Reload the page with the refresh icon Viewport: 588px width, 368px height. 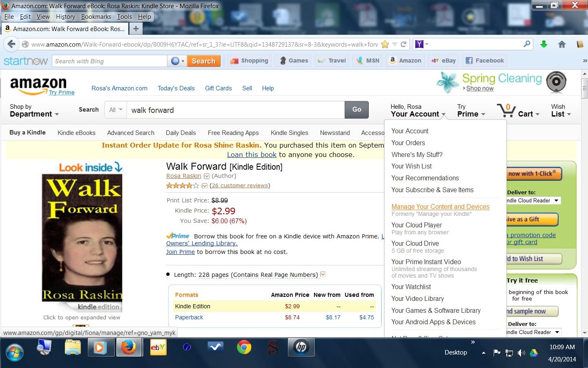click(403, 44)
